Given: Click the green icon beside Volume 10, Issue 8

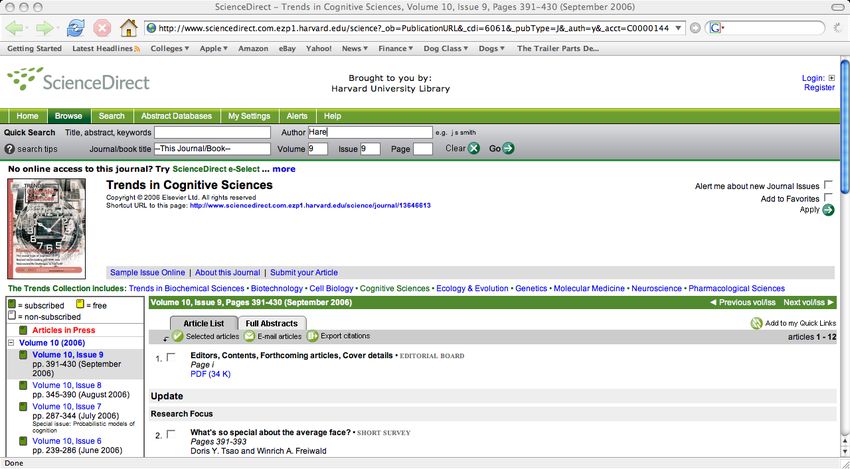Looking at the screenshot, I should [23, 386].
